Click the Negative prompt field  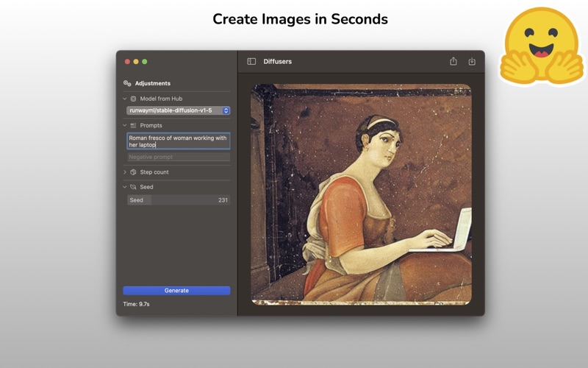click(179, 157)
